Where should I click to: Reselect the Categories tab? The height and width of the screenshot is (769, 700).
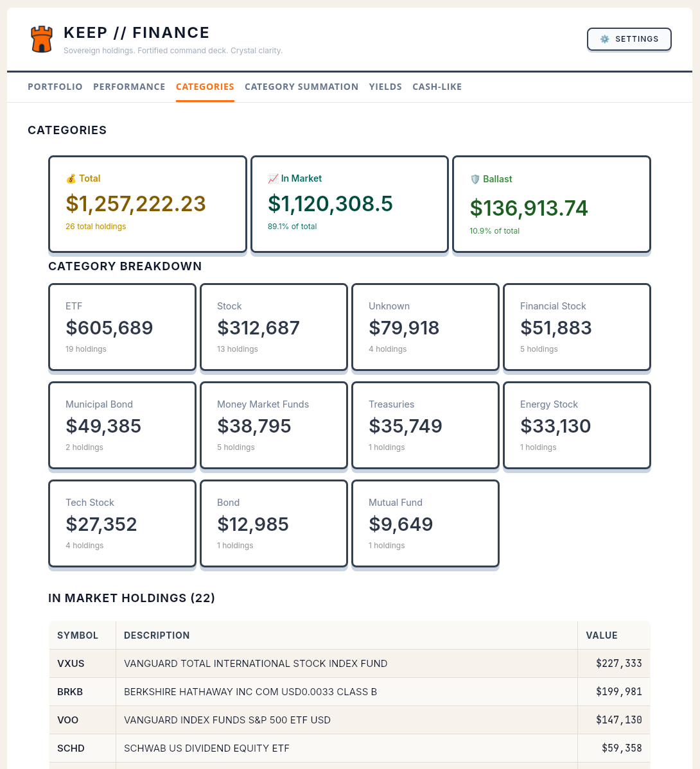point(205,87)
